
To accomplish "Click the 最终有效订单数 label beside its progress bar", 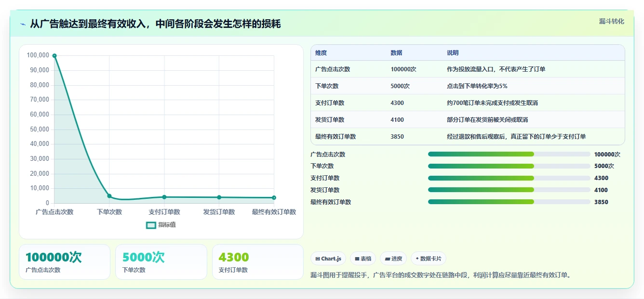I will coord(331,202).
